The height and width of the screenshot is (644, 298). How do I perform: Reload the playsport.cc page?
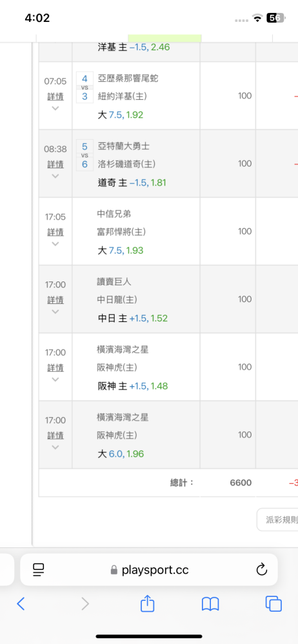(x=262, y=570)
